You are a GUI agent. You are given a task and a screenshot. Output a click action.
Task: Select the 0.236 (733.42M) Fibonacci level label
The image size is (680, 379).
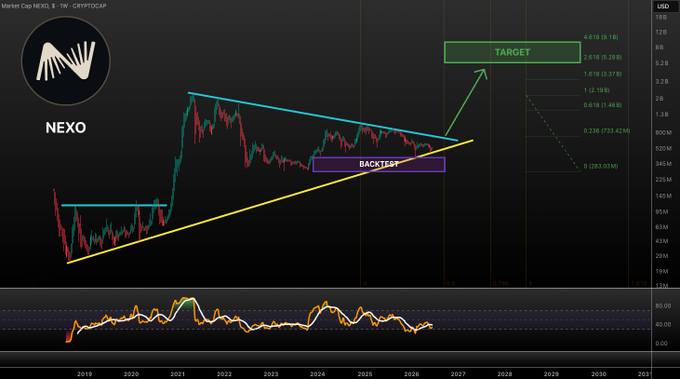click(x=607, y=131)
